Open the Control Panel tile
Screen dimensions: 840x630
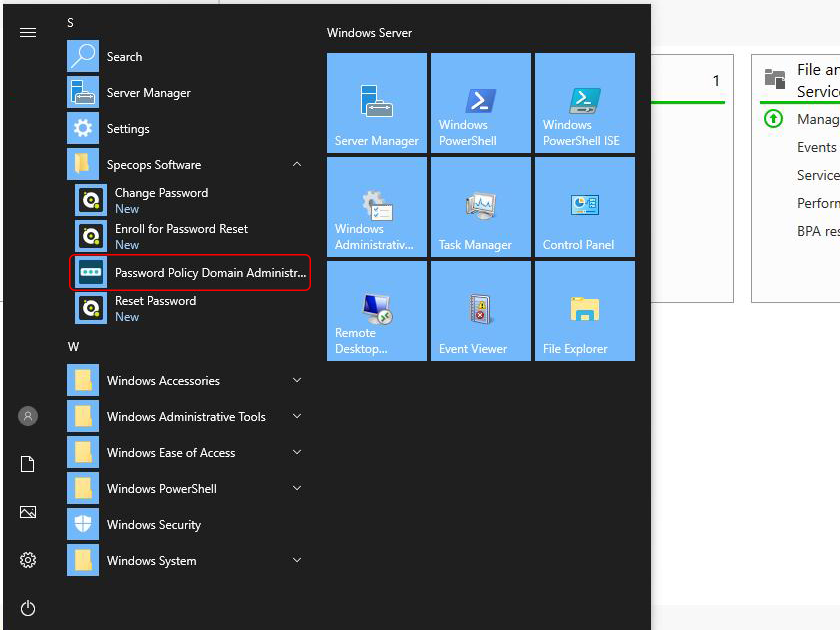(x=584, y=207)
